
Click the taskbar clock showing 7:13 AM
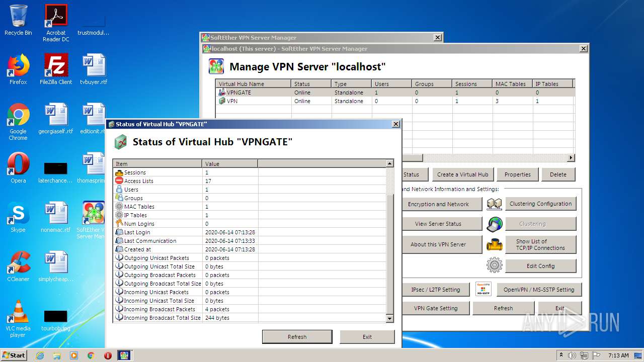(x=618, y=355)
